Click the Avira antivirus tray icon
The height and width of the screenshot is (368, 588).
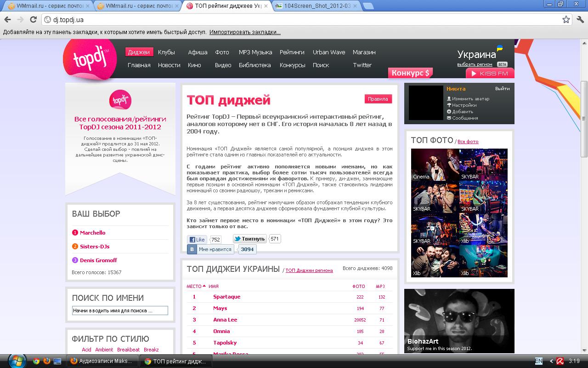[560, 361]
